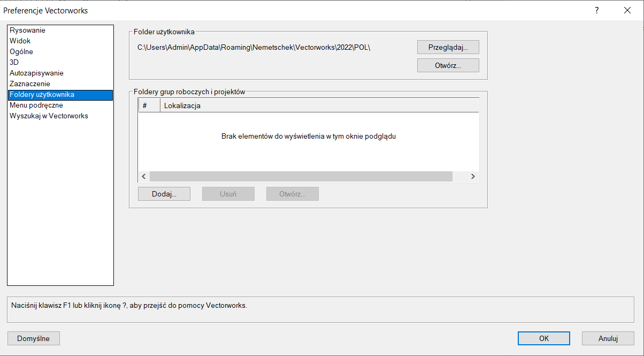Open the Widok preferences category
The height and width of the screenshot is (356, 644).
60,41
